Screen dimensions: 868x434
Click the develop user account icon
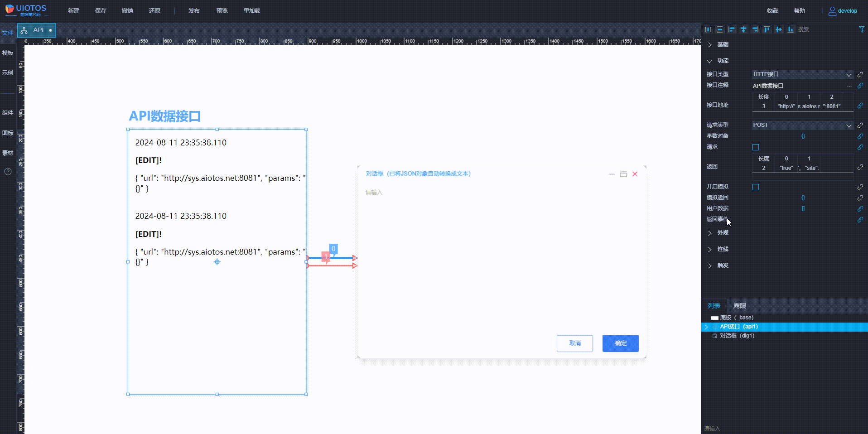tap(832, 11)
